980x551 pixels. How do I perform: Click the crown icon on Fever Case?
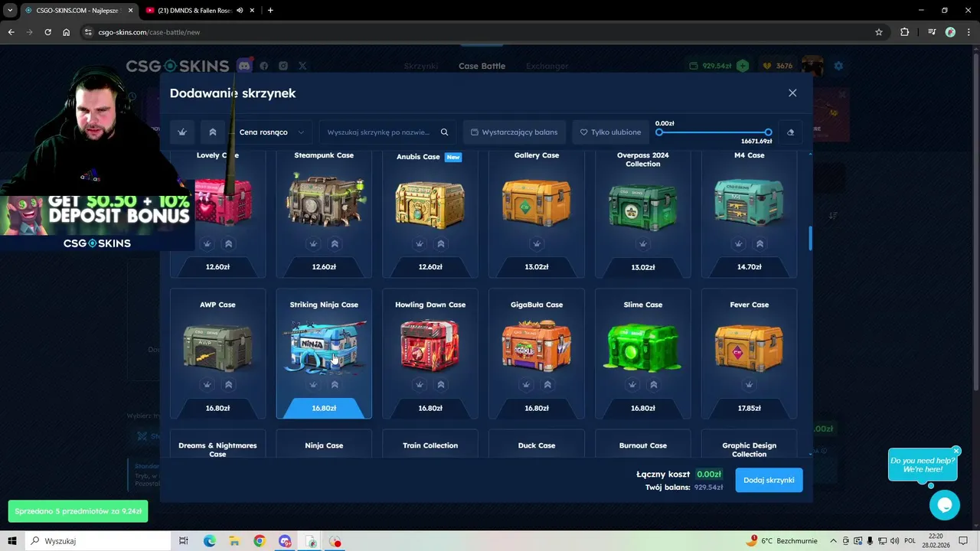tap(749, 384)
